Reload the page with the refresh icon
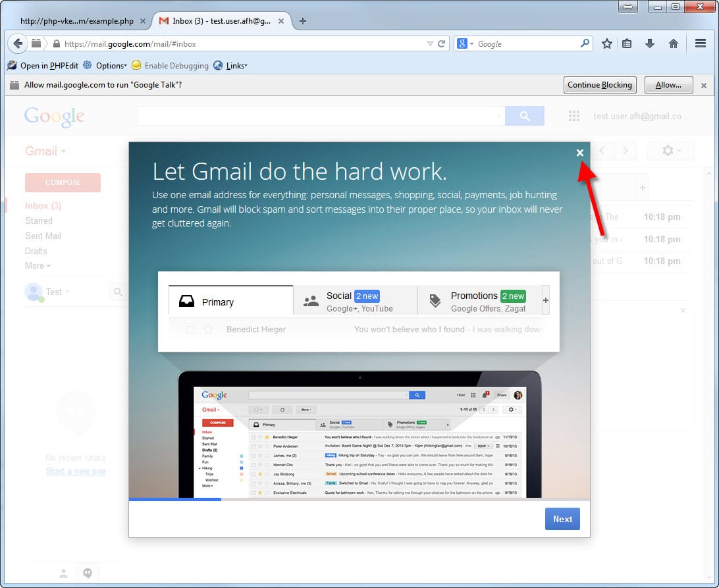This screenshot has height=588, width=719. (x=442, y=44)
